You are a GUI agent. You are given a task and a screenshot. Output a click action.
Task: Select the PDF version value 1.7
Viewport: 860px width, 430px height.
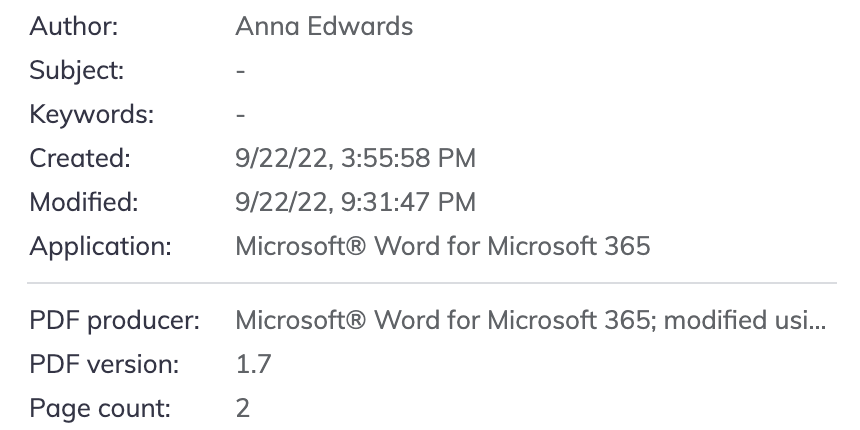click(x=253, y=365)
